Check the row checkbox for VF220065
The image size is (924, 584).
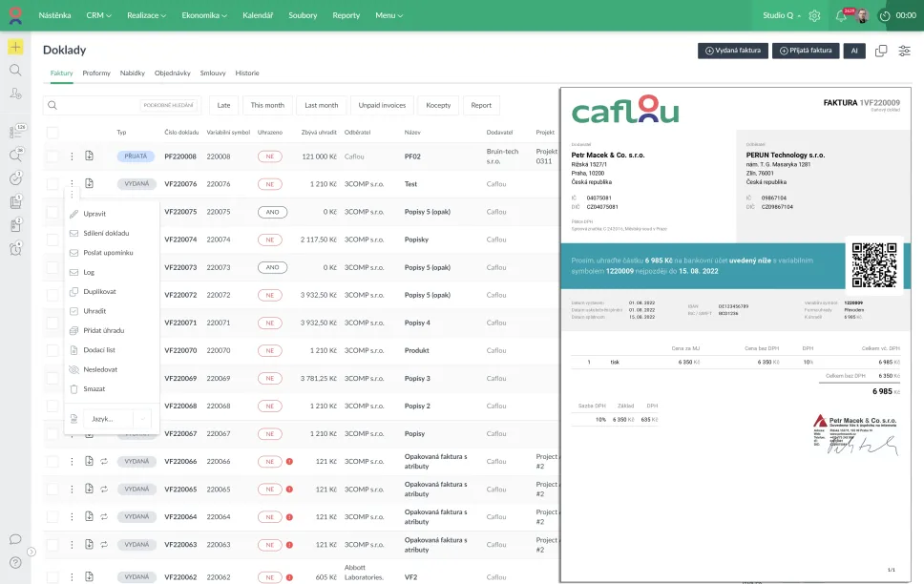tap(52, 489)
